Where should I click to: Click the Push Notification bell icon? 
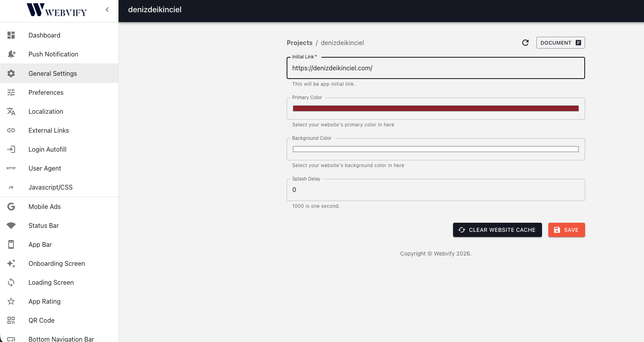tap(11, 54)
